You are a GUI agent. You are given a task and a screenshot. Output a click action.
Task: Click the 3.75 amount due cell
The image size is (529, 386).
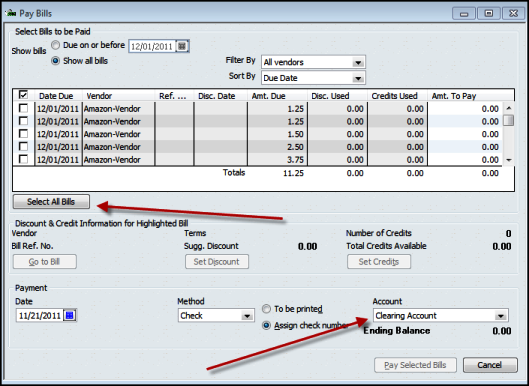[x=277, y=159]
